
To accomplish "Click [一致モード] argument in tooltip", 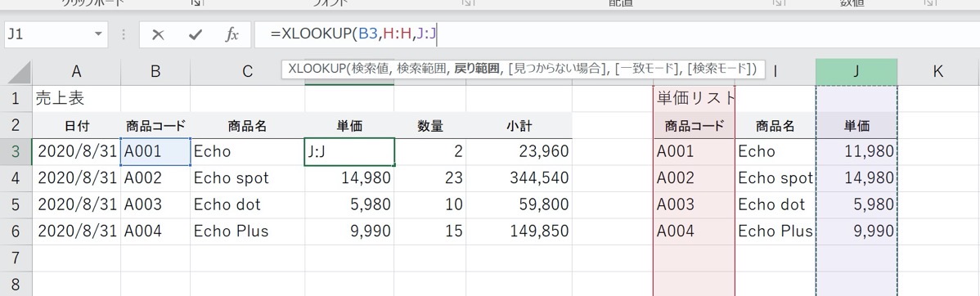I will (x=648, y=69).
